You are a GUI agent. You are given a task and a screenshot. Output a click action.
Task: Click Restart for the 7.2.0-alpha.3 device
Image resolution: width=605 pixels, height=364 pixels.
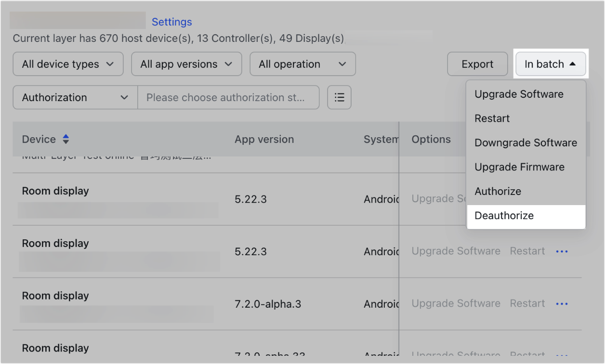click(527, 304)
